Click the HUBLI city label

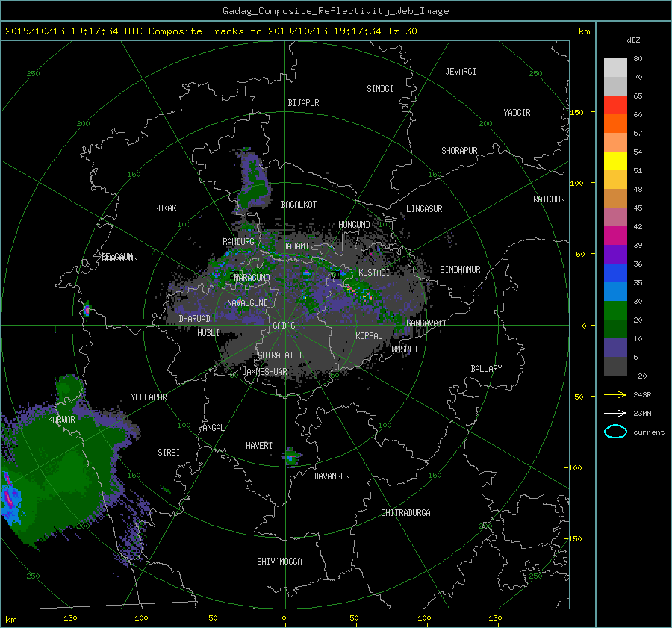[208, 332]
